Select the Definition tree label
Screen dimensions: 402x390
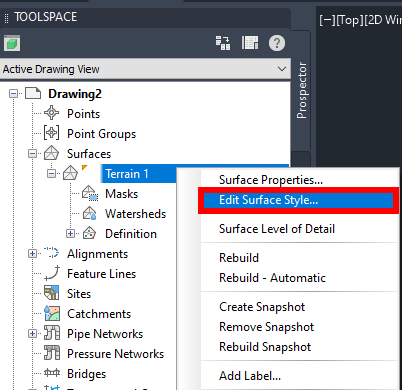point(131,234)
